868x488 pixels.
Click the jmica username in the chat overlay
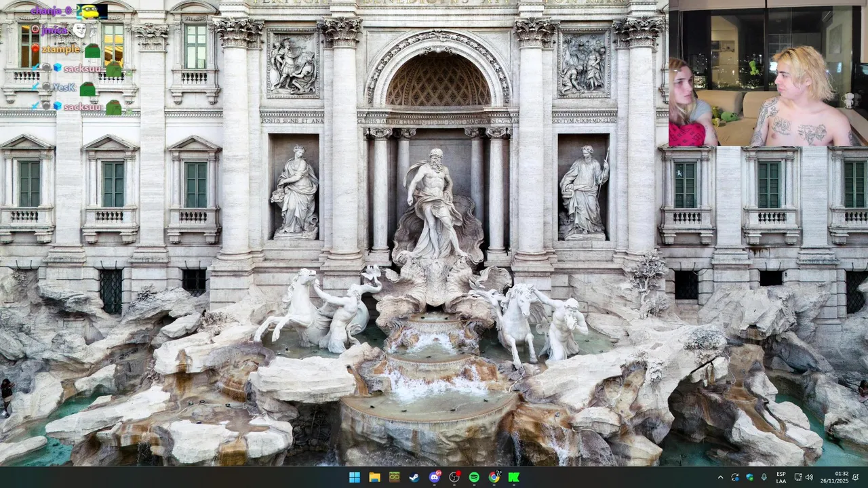coord(54,30)
